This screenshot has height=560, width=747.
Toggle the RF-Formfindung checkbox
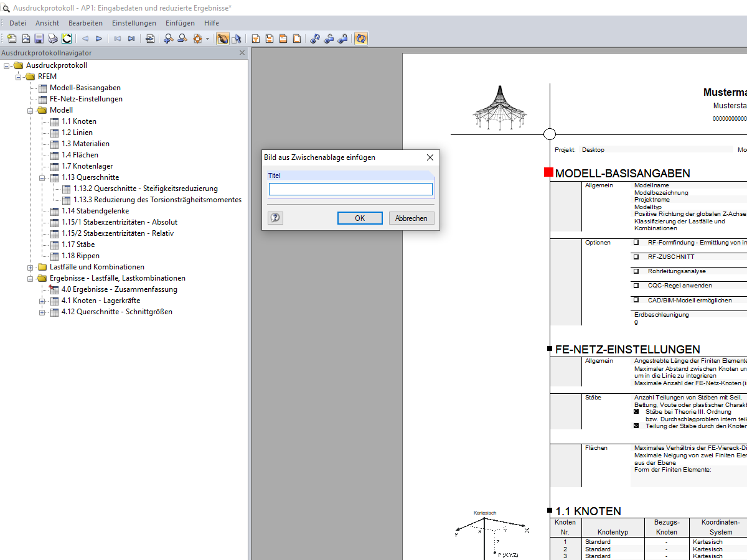pyautogui.click(x=636, y=242)
